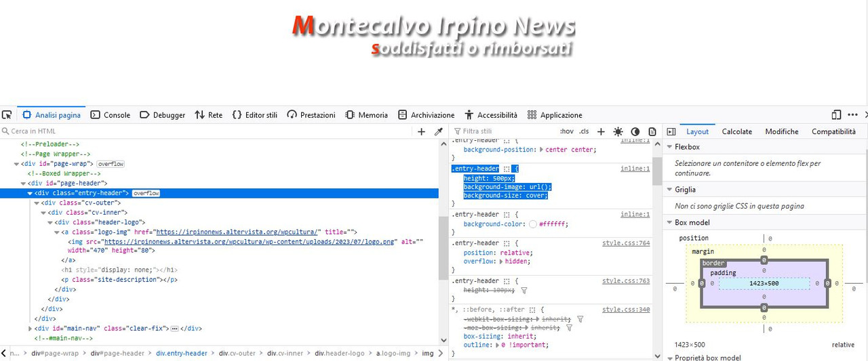The width and height of the screenshot is (868, 361).
Task: Pick a color with the eyedropper icon
Action: pyautogui.click(x=438, y=131)
